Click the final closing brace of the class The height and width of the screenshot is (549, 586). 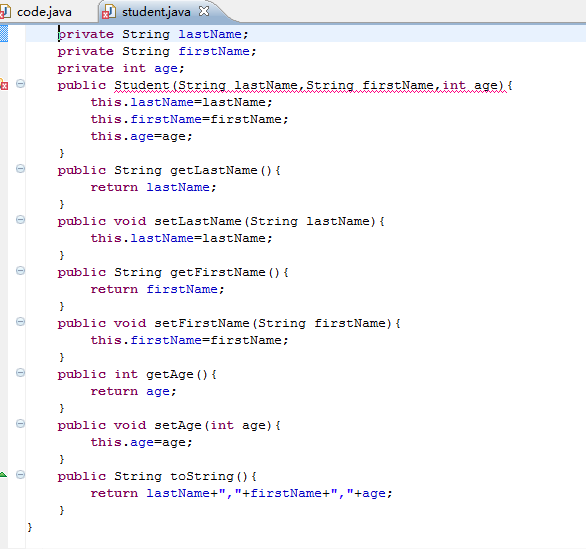point(30,527)
